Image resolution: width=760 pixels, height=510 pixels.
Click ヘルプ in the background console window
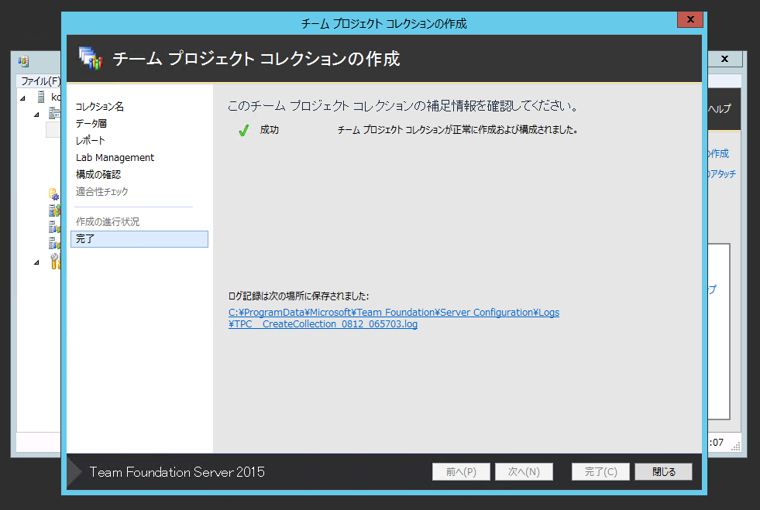point(719,109)
